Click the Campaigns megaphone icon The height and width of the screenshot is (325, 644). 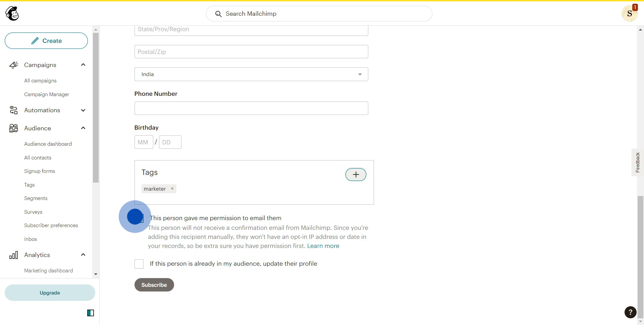[13, 65]
